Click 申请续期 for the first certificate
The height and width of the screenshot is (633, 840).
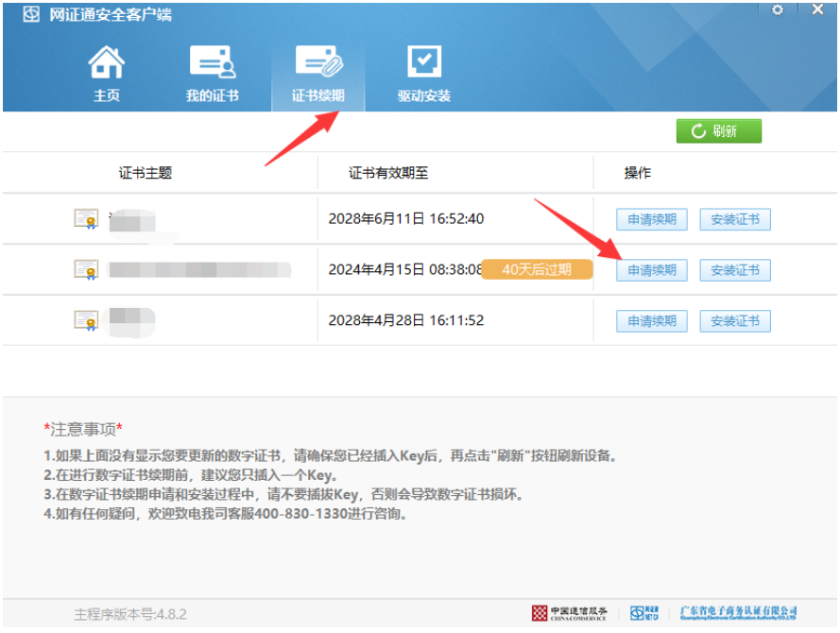tap(652, 219)
